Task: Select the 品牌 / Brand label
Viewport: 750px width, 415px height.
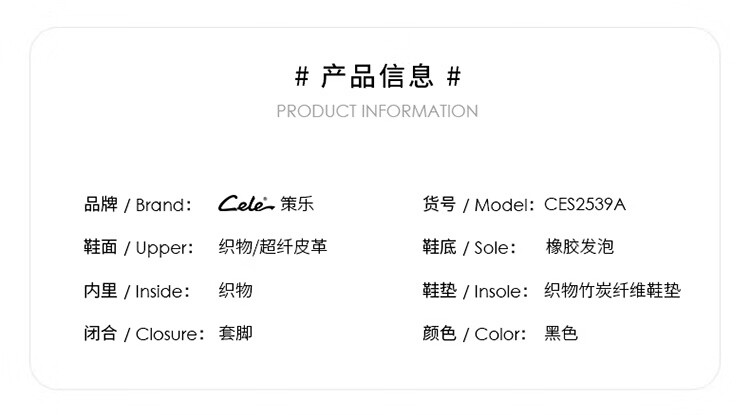Action: pos(138,205)
